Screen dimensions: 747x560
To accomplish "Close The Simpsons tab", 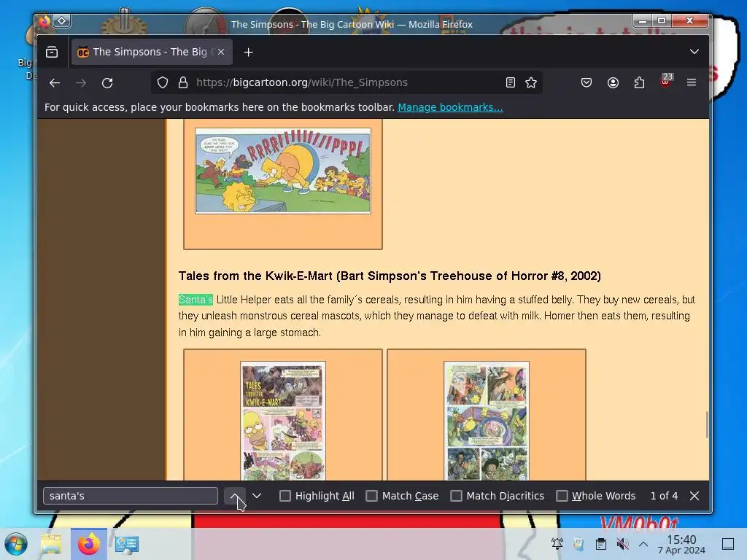I will click(221, 52).
